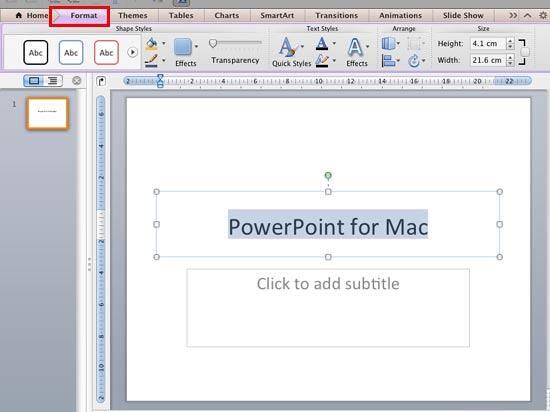Edit the Height field value 4.1 cm
Screen dimensions: 550x412
[x=488, y=43]
